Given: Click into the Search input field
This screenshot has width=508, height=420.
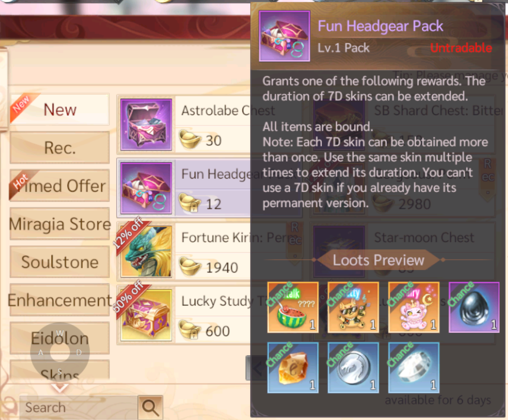Looking at the screenshot, I should 79,407.
